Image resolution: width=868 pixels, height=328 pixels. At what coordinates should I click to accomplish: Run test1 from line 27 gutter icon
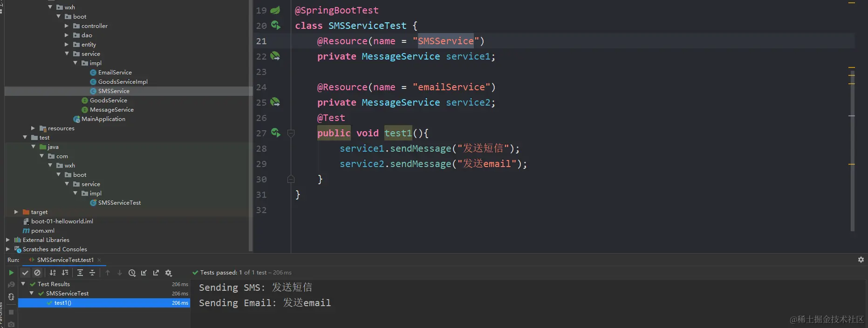point(275,133)
